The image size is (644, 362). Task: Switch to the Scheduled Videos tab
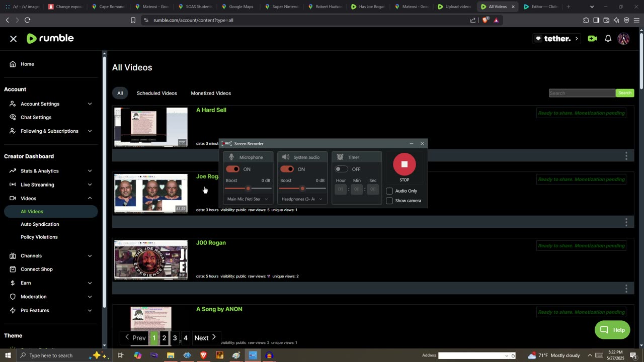pyautogui.click(x=156, y=93)
